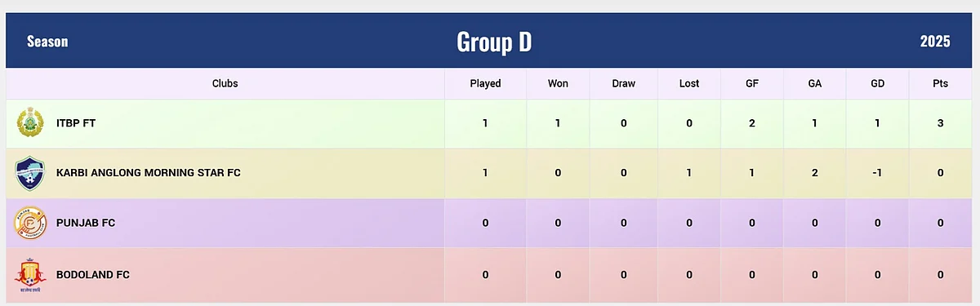
Task: Sort table by the Pts column header
Action: pyautogui.click(x=941, y=83)
